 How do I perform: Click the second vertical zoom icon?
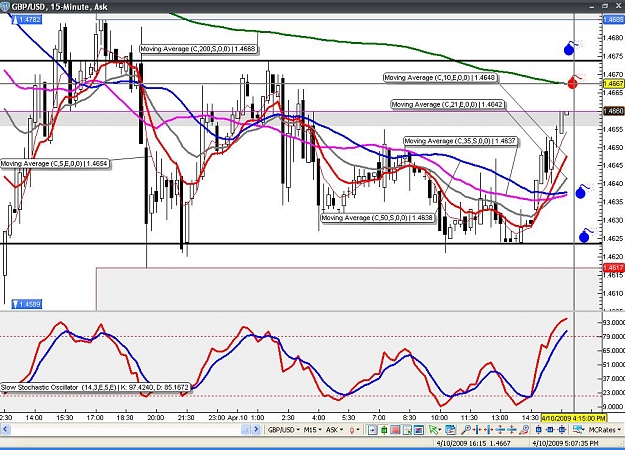click(511, 430)
